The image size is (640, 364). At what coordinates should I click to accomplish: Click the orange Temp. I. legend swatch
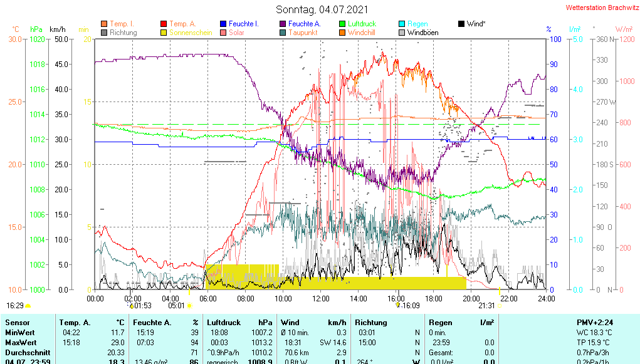coord(104,24)
